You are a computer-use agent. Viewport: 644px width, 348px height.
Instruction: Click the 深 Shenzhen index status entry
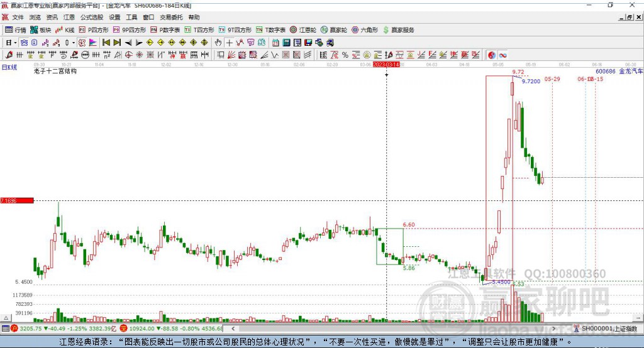(x=171, y=329)
